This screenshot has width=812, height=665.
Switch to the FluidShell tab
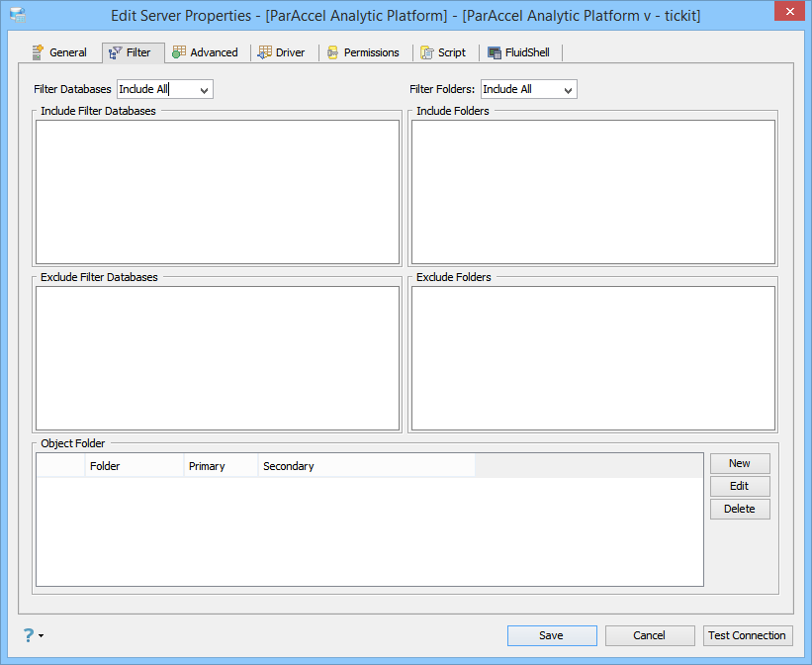click(x=519, y=52)
